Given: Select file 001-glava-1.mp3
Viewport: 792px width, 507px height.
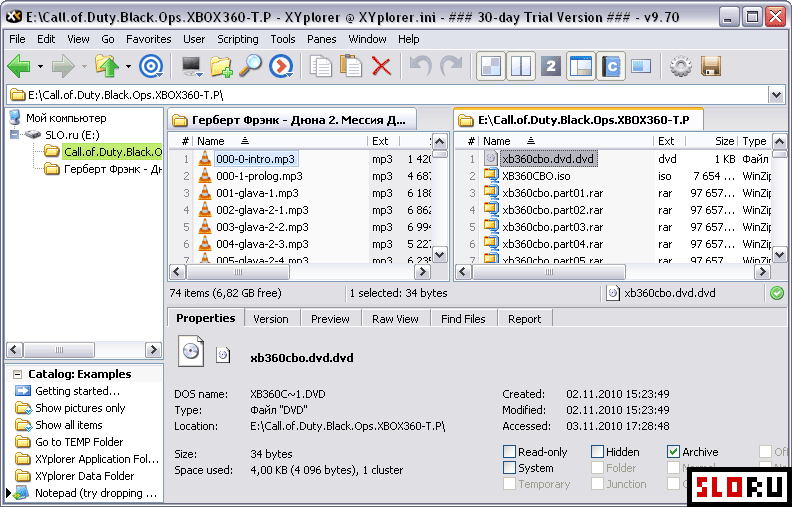Looking at the screenshot, I should pyautogui.click(x=257, y=193).
